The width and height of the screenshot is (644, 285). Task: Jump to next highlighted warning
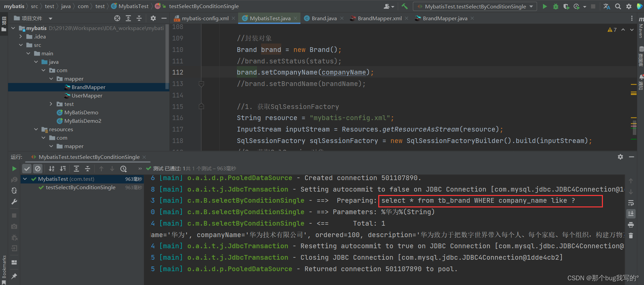click(632, 30)
